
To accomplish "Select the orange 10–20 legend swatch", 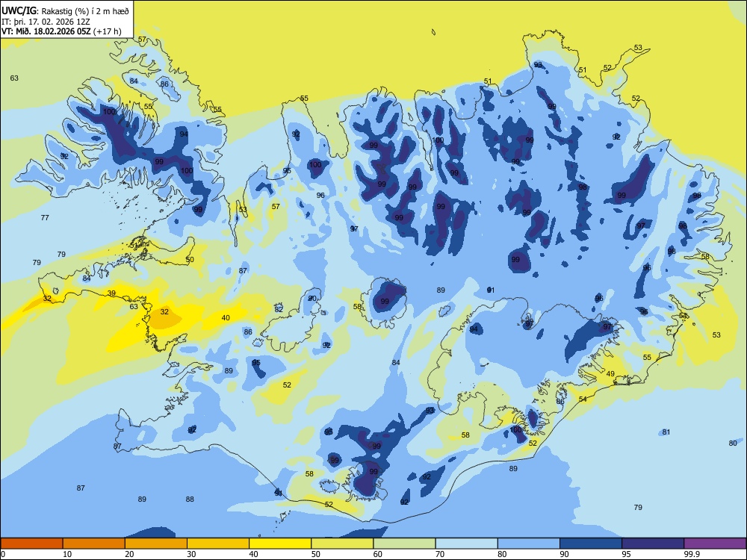I will click(94, 544).
